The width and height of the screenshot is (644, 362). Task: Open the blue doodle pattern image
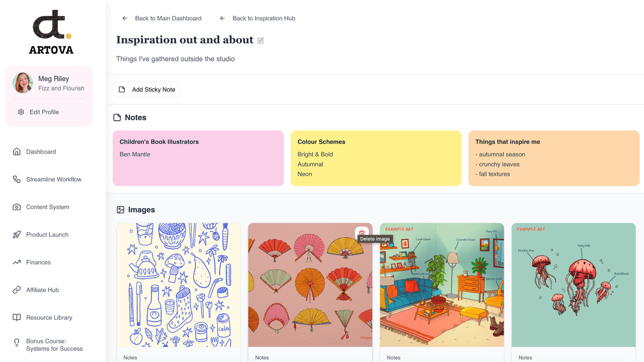point(179,285)
